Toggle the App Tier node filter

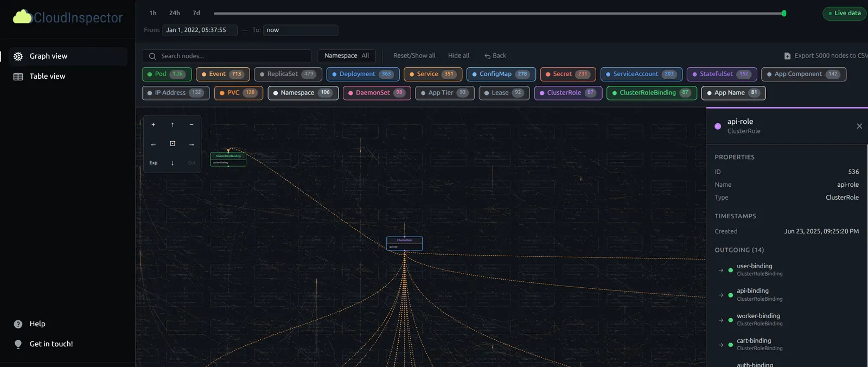click(x=445, y=93)
